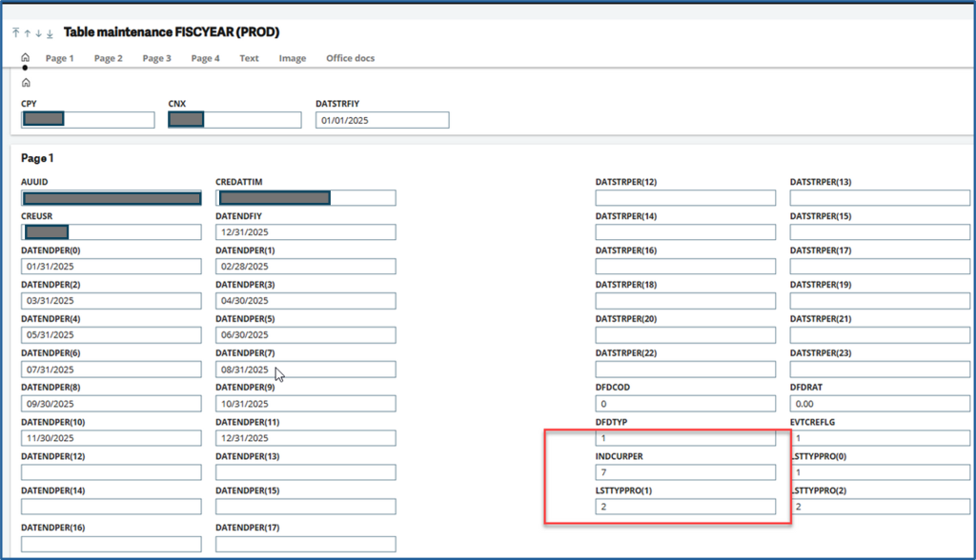The width and height of the screenshot is (976, 560).
Task: Focus the INDCURPER field showing 7
Action: click(x=685, y=472)
